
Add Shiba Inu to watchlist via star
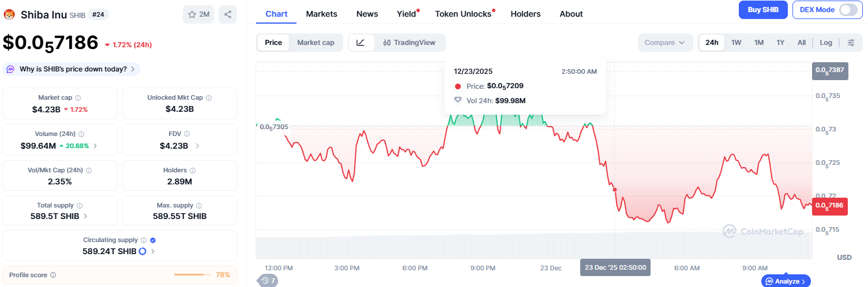(x=193, y=14)
